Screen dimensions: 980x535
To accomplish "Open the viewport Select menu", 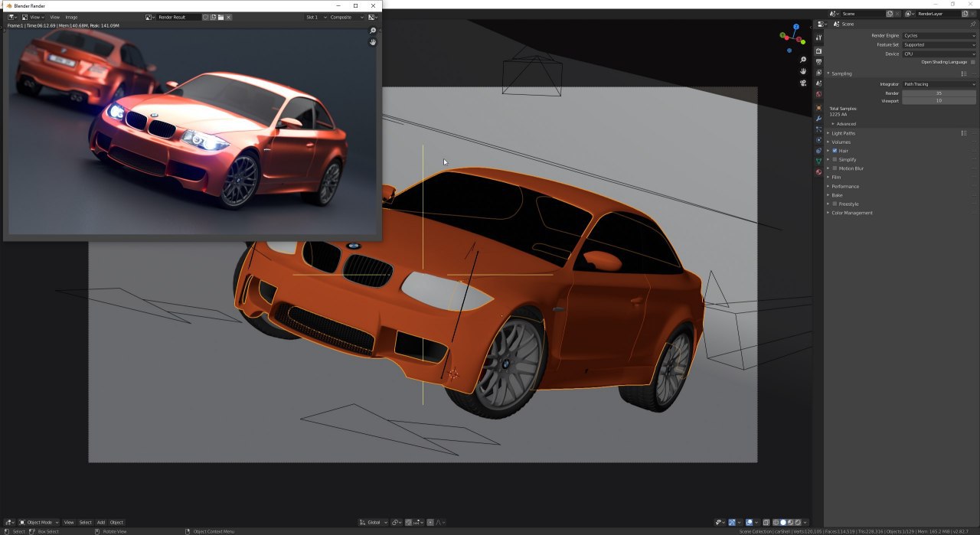I will (85, 522).
